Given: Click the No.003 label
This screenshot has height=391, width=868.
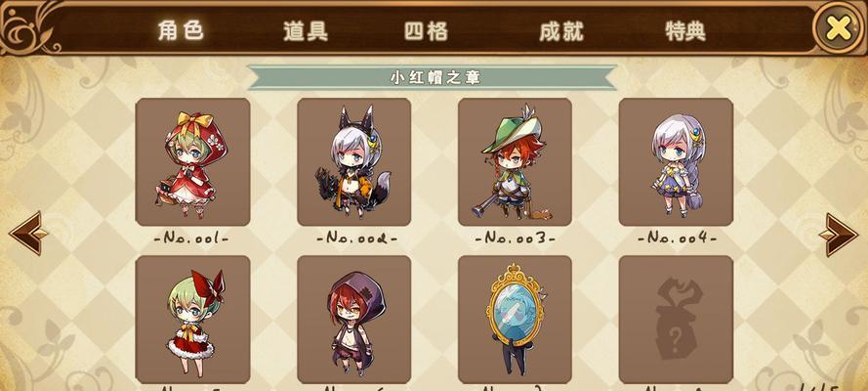Looking at the screenshot, I should (515, 239).
